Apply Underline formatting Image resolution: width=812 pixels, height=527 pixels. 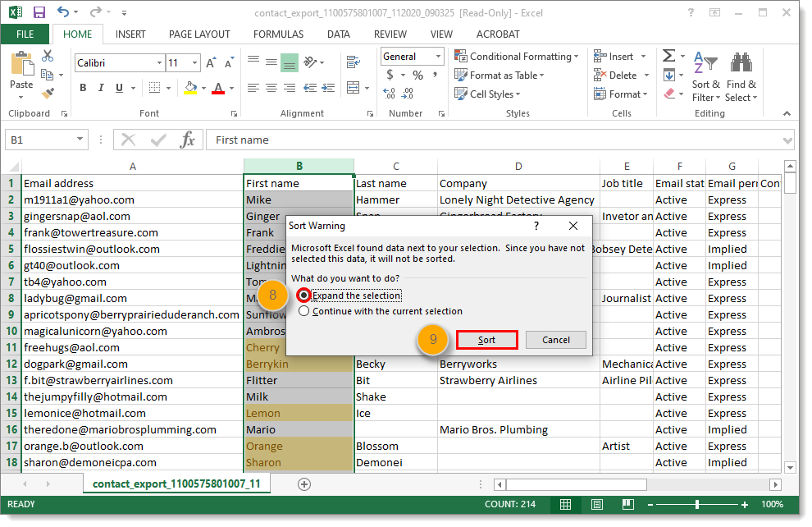pyautogui.click(x=119, y=88)
